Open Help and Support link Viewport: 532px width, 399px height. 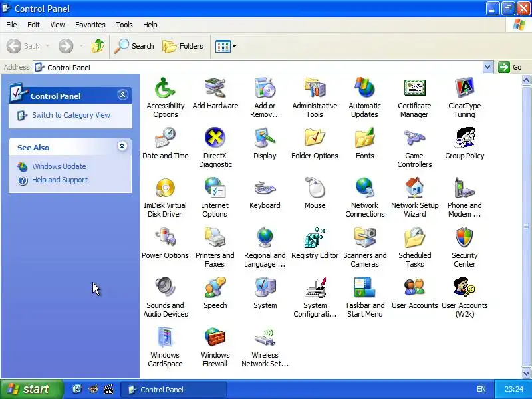(x=60, y=180)
